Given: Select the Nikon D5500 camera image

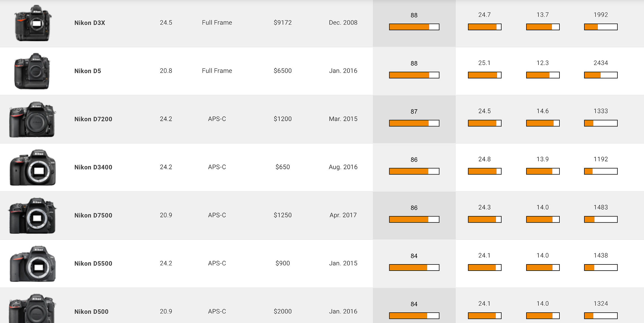Looking at the screenshot, I should click(33, 264).
